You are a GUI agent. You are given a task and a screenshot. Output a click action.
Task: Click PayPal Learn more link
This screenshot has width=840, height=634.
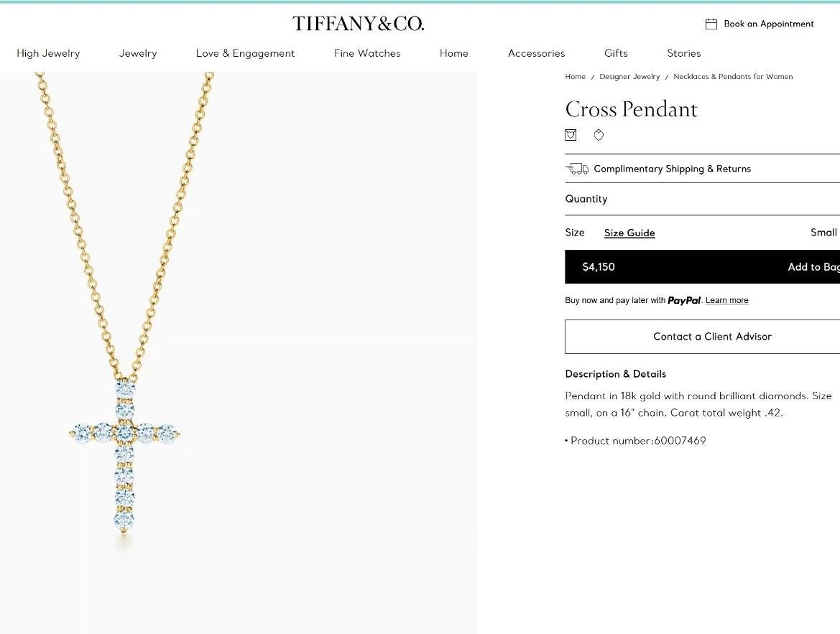click(726, 300)
